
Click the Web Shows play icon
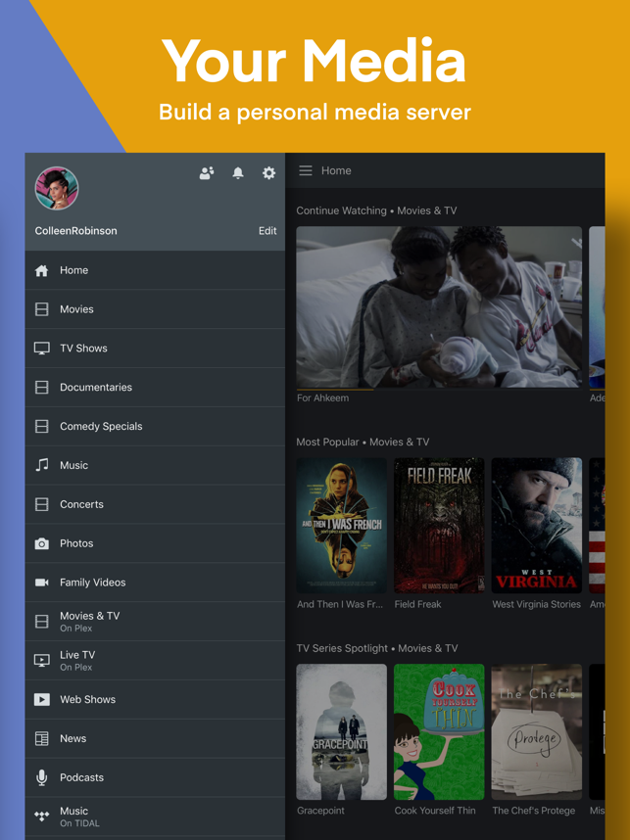tap(42, 700)
